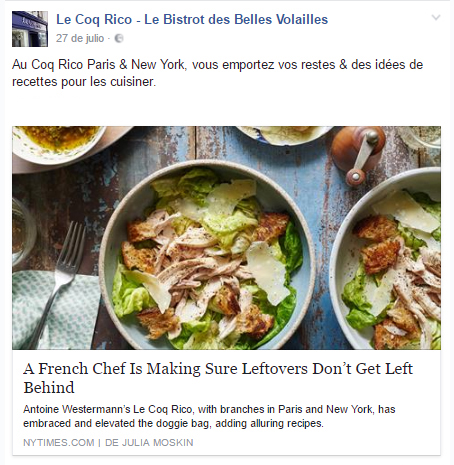Open Le Coq Rico profile picture thumbnail

click(x=30, y=29)
